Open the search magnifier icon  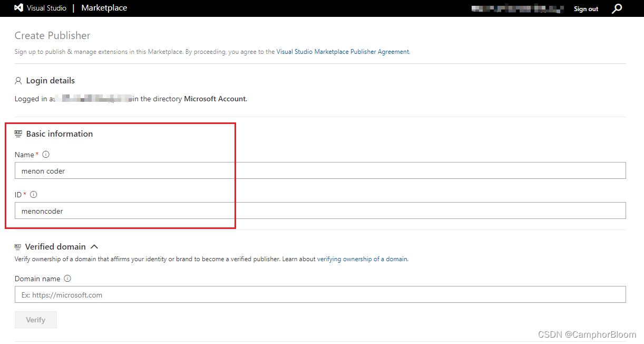point(617,8)
